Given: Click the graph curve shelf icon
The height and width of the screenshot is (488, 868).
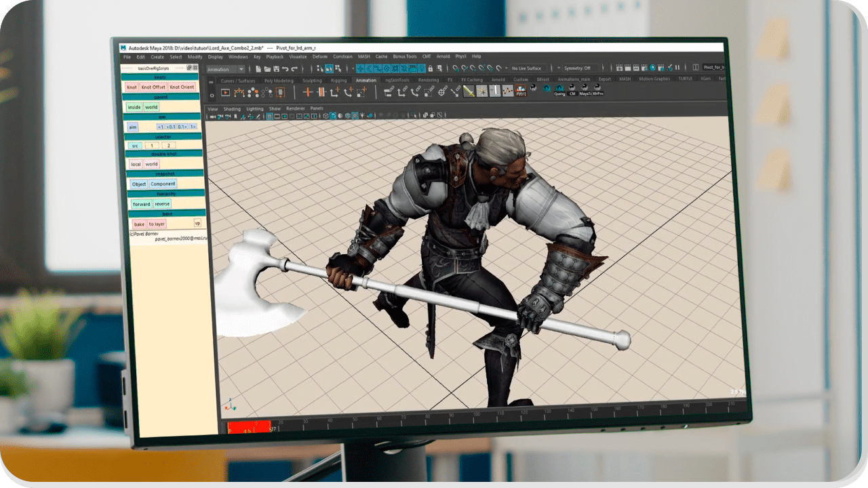Looking at the screenshot, I should point(507,91).
